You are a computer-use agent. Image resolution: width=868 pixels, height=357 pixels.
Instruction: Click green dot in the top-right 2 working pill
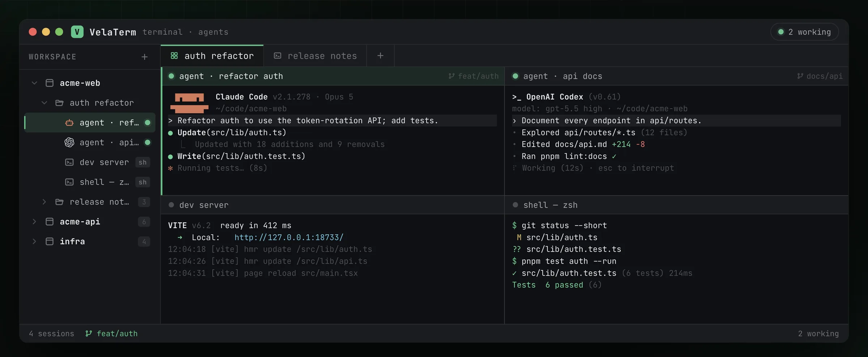781,32
